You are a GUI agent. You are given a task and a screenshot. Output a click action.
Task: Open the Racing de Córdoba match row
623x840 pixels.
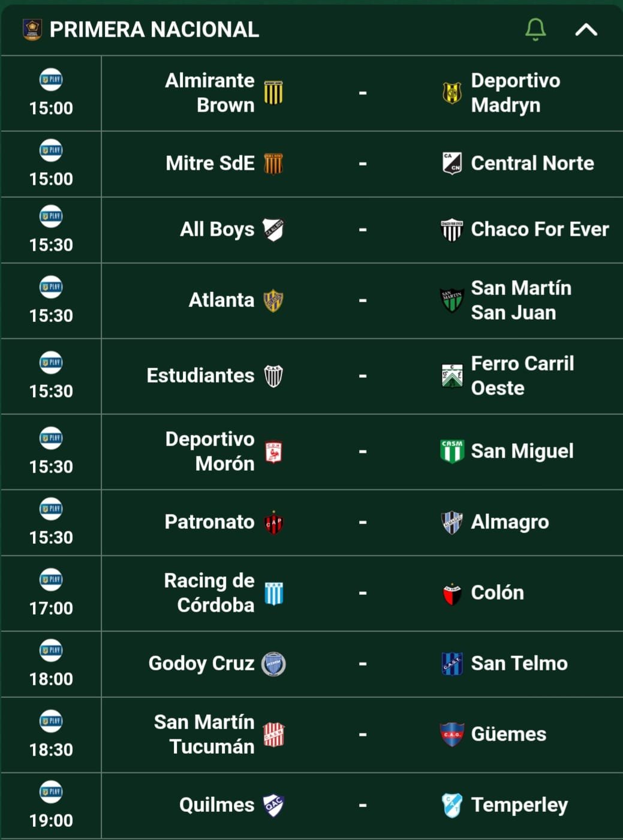pos(312,594)
